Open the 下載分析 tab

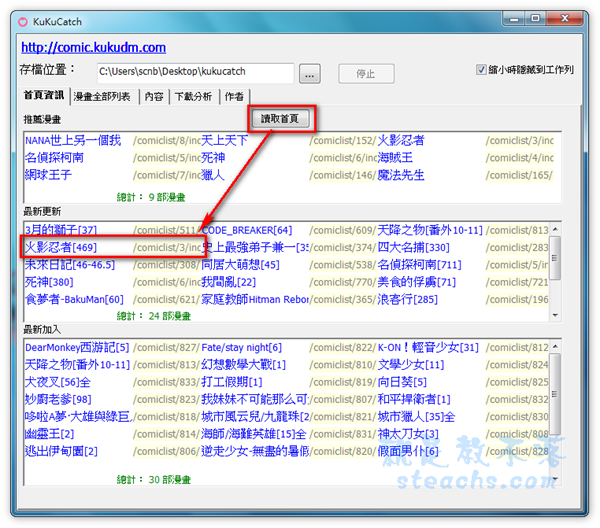(x=193, y=96)
